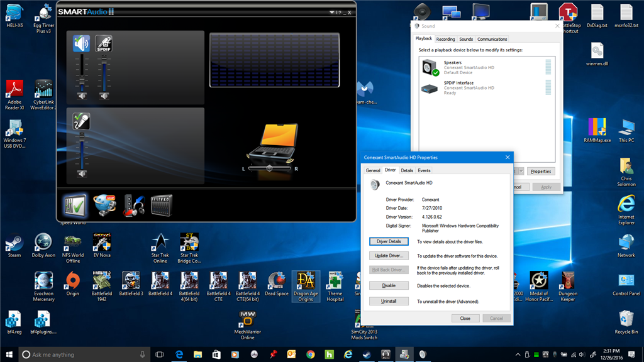This screenshot has width=644, height=362.
Task: Close the driver properties with the Close button
Action: [465, 318]
